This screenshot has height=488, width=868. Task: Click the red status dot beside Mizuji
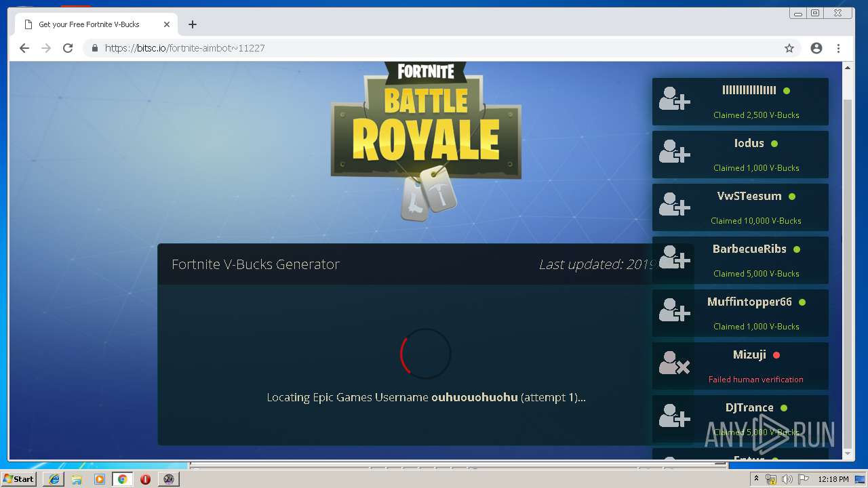pos(776,355)
